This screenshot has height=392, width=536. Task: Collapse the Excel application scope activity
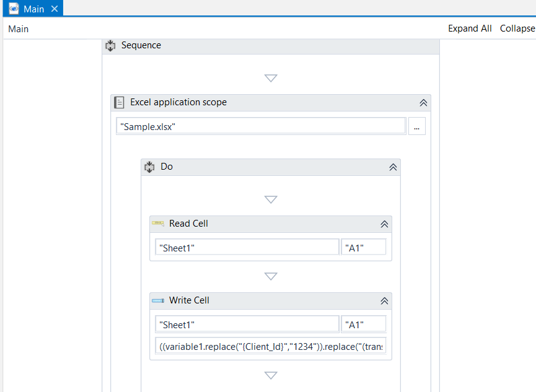pyautogui.click(x=424, y=103)
